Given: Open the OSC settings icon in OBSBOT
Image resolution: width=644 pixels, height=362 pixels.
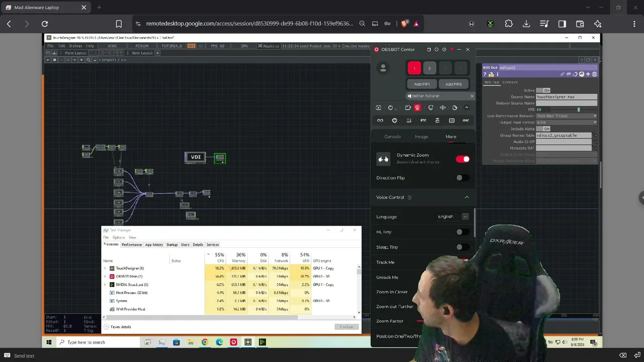Looking at the screenshot, I should (465, 121).
